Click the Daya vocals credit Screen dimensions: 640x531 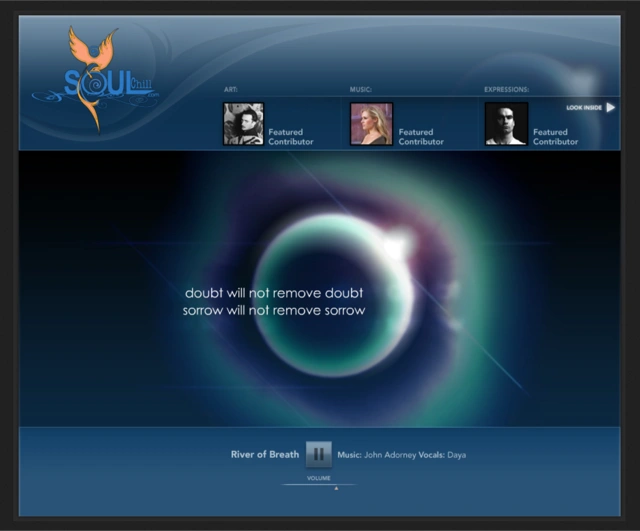tap(456, 455)
